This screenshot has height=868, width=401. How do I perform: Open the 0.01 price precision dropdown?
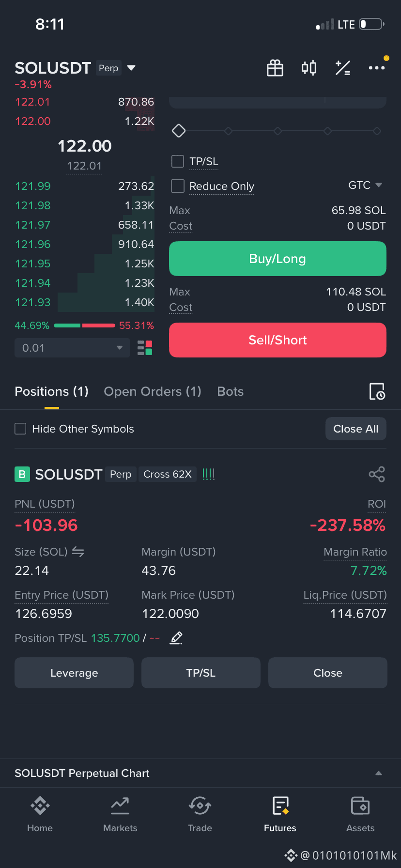pyautogui.click(x=72, y=348)
